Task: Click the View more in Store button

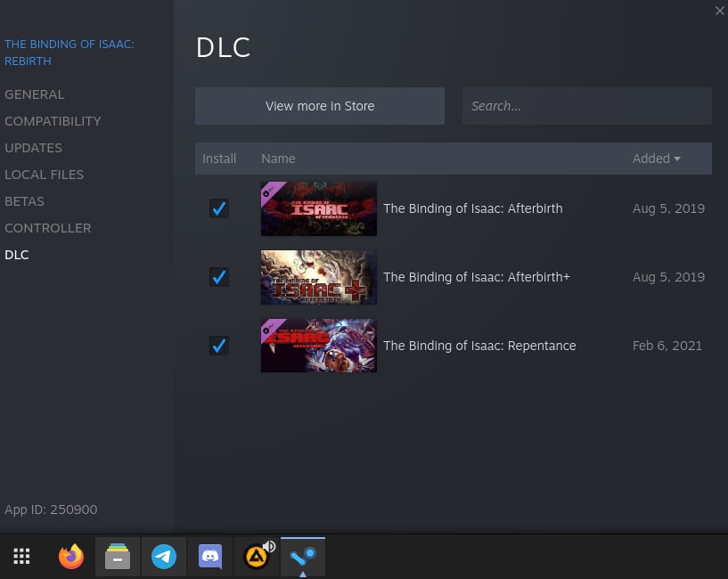Action: click(x=319, y=106)
